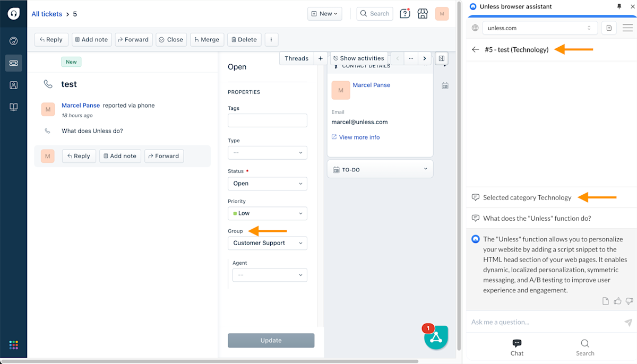The height and width of the screenshot is (364, 637).
Task: Open Marcel Panse's contact profile link
Action: pyautogui.click(x=371, y=85)
